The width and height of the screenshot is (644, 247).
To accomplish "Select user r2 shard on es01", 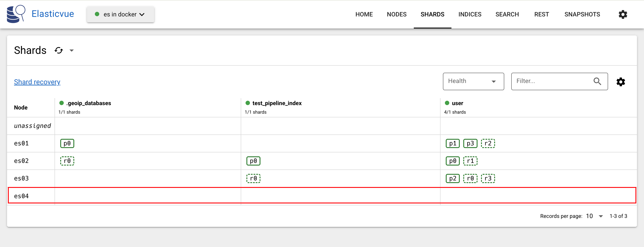I will 488,143.
